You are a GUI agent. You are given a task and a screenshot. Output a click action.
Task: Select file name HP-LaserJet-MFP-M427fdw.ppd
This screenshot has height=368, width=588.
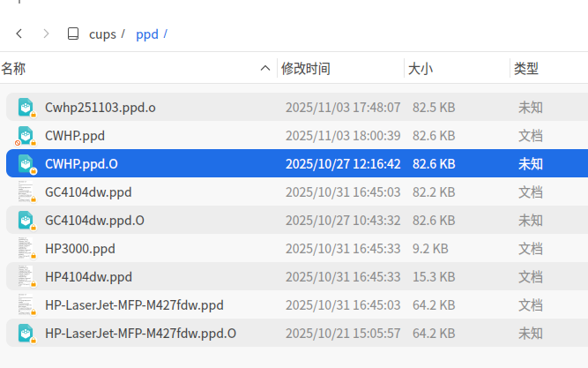pyautogui.click(x=134, y=305)
